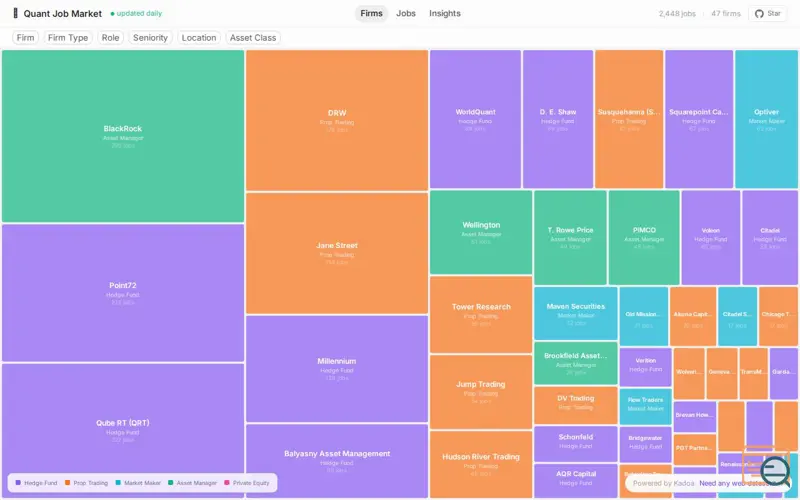
Task: Click the Hedge Fund legend swatch
Action: coord(18,483)
